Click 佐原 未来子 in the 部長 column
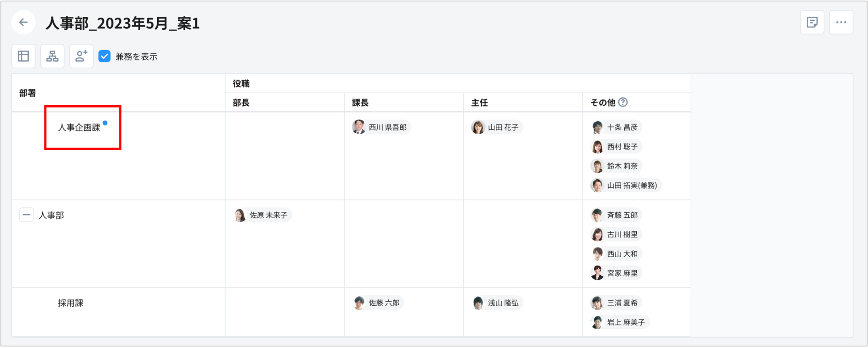 262,215
